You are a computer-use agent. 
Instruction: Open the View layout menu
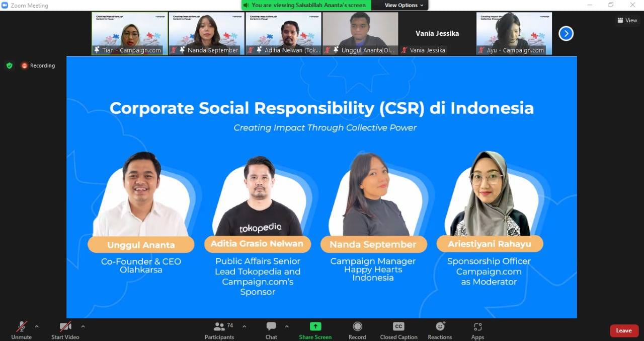coord(627,20)
